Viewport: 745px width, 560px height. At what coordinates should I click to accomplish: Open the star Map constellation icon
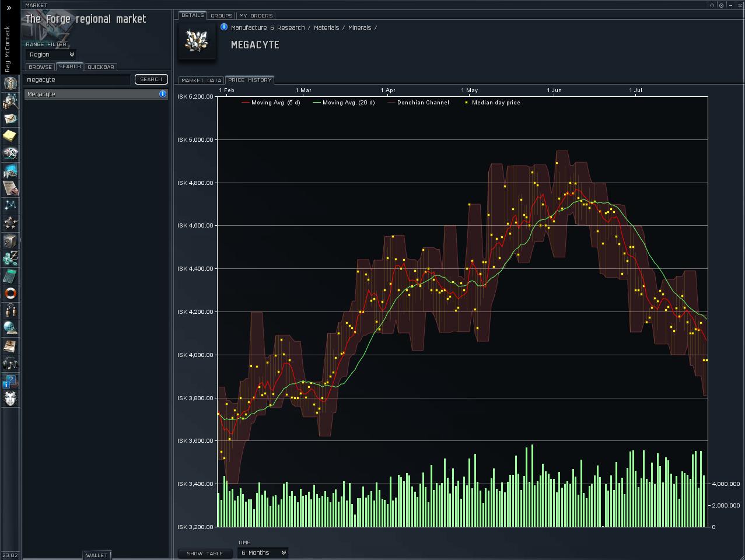point(10,205)
